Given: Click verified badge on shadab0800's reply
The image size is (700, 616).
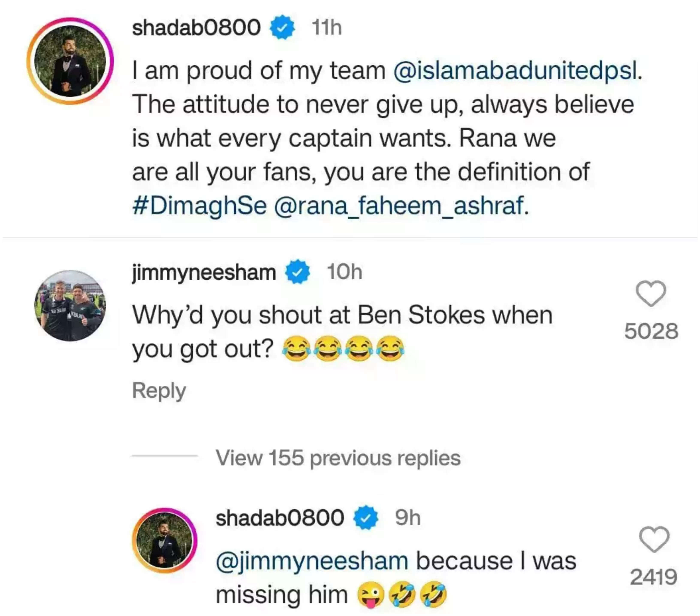Looking at the screenshot, I should pyautogui.click(x=366, y=517).
